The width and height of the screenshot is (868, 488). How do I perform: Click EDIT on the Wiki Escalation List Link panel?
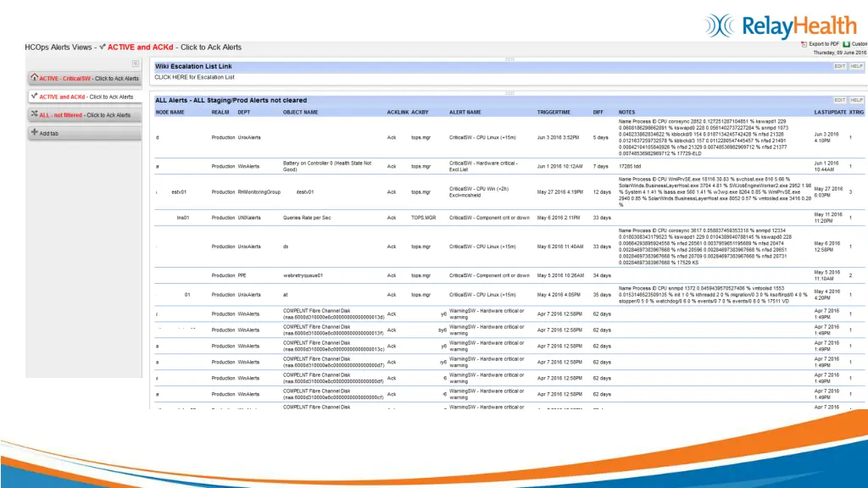[x=840, y=66]
